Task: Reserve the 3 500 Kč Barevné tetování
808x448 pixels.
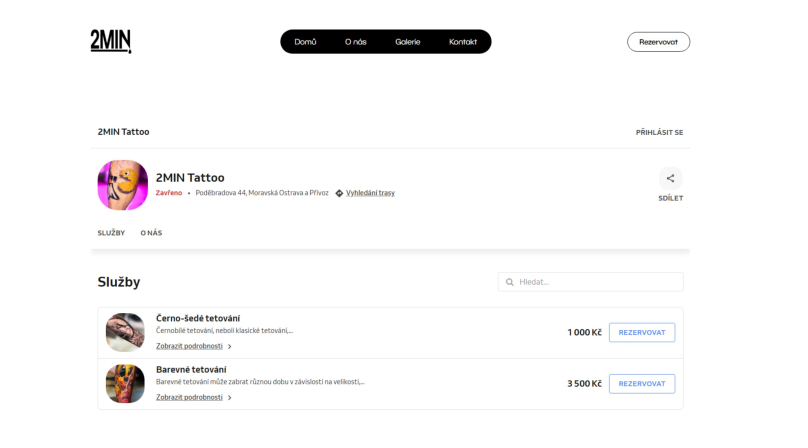Action: point(642,384)
